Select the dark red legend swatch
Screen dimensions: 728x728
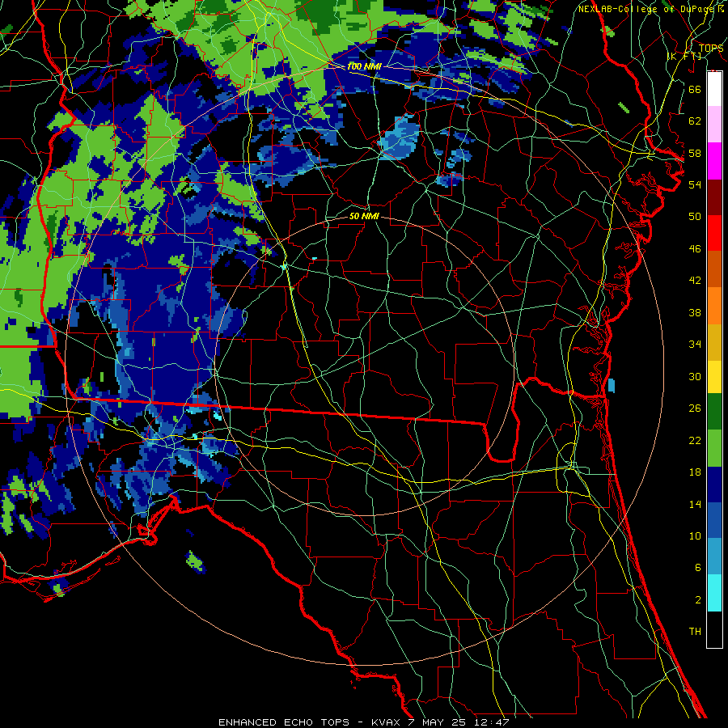[x=714, y=197]
